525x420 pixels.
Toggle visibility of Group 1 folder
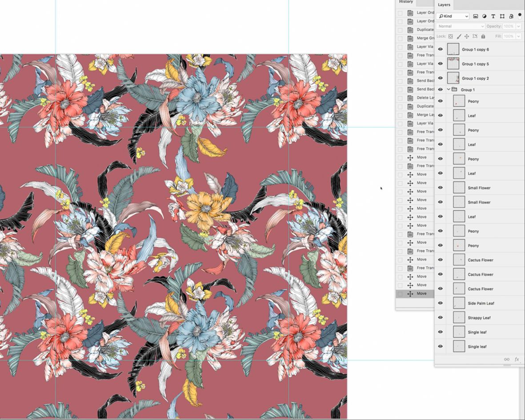pyautogui.click(x=440, y=89)
